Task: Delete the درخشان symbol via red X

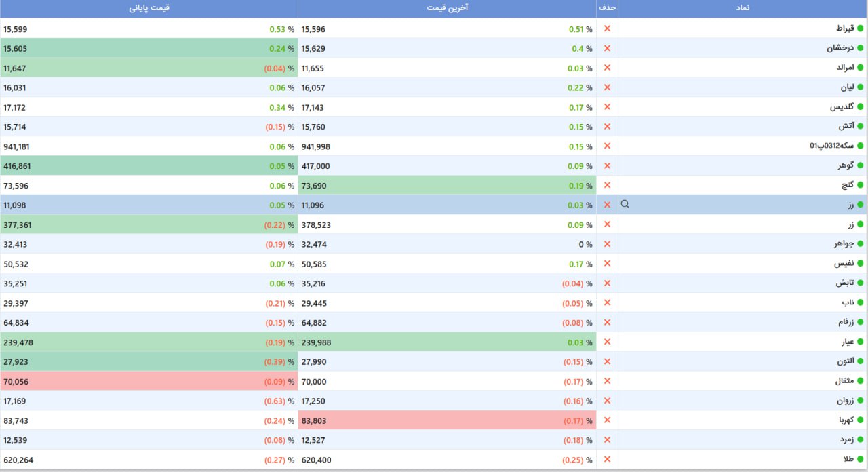Action: click(607, 48)
